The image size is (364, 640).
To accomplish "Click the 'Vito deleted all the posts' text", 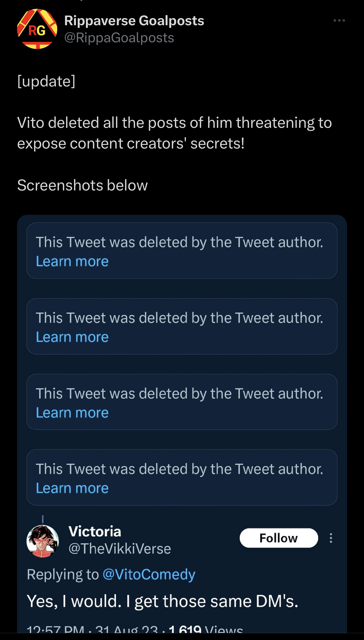I will (174, 133).
